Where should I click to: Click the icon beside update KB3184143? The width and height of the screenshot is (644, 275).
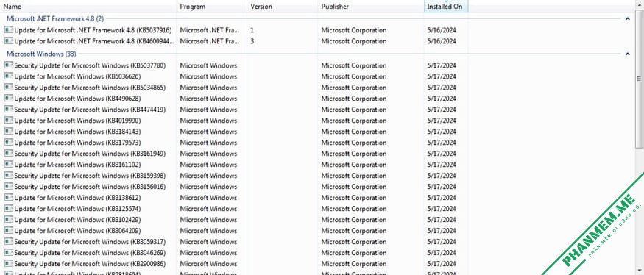9,132
